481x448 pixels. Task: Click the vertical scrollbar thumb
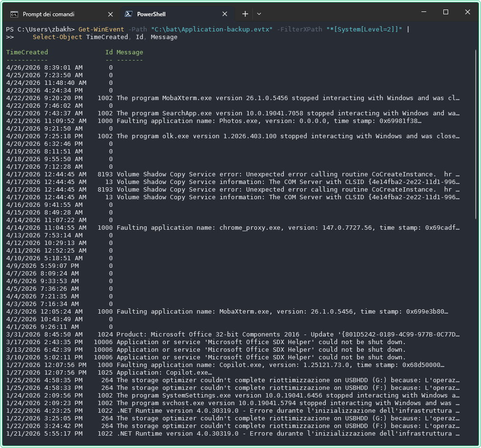[476, 133]
